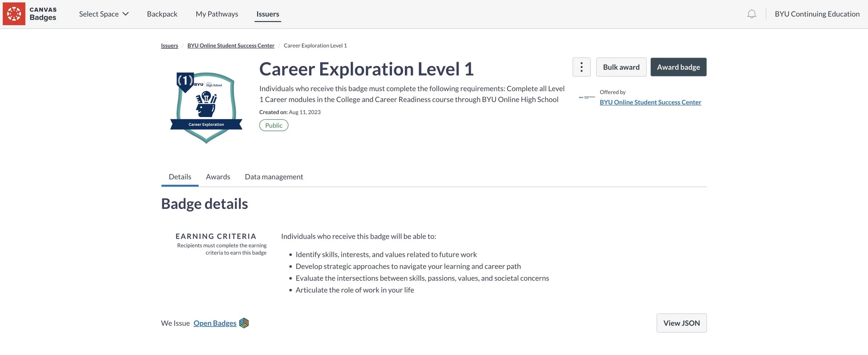Click the Career Exploration badge image
The image size is (868, 355).
coord(206,108)
